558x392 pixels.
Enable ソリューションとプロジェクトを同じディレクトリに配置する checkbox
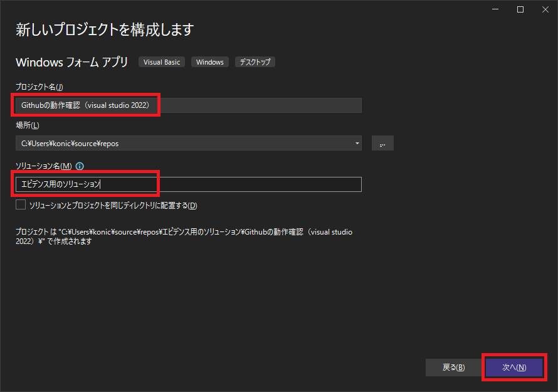tap(20, 204)
